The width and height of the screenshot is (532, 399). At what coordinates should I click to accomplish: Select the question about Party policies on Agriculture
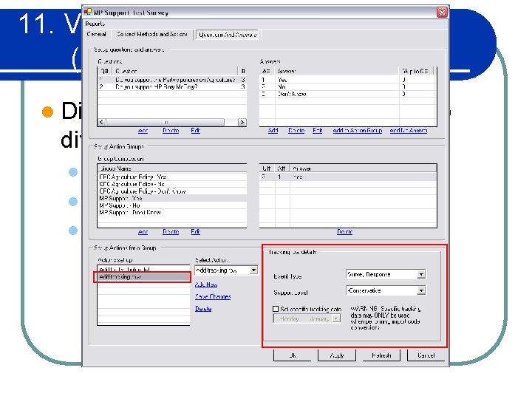[x=172, y=80]
